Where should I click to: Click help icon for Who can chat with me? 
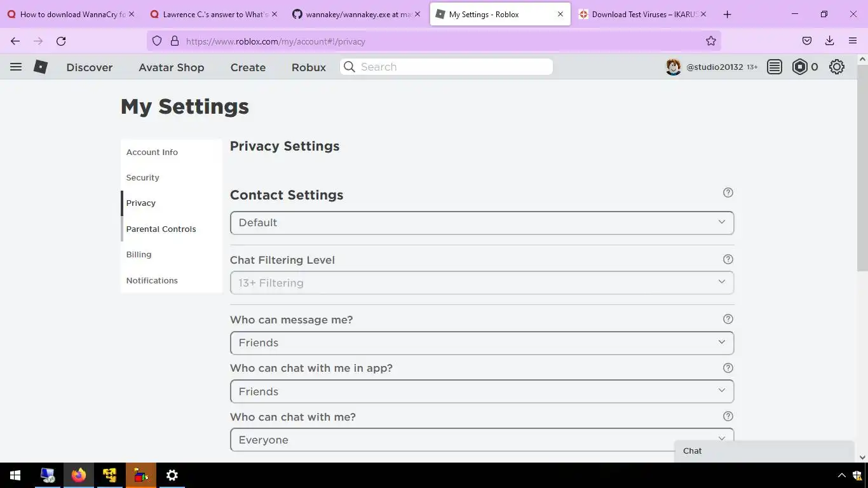tap(728, 416)
